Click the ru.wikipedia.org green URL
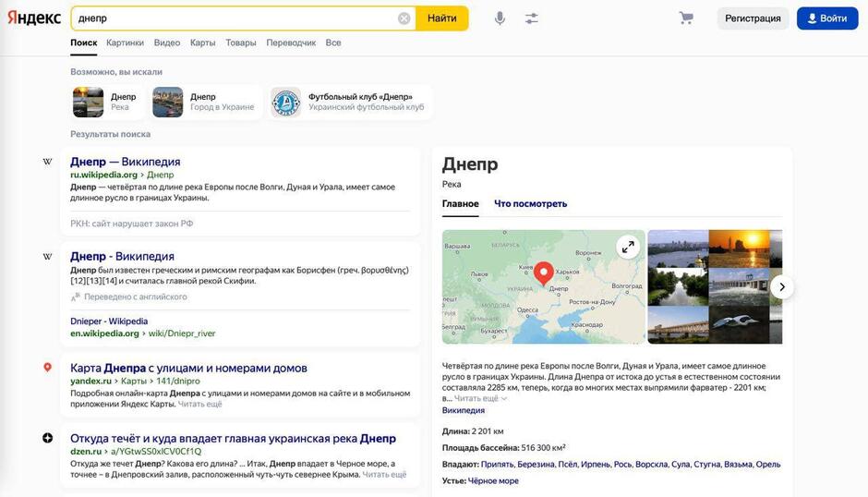Viewport: 868px width, 497px height. coord(103,175)
